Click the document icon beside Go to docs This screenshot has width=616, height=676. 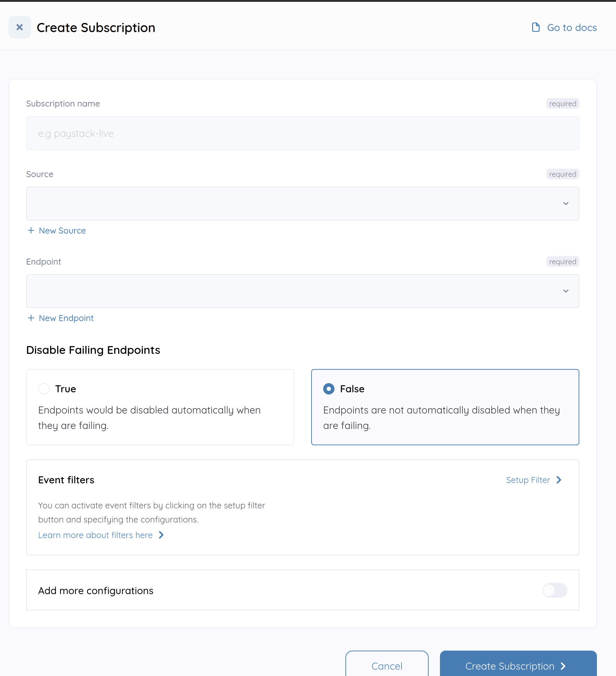(x=536, y=27)
